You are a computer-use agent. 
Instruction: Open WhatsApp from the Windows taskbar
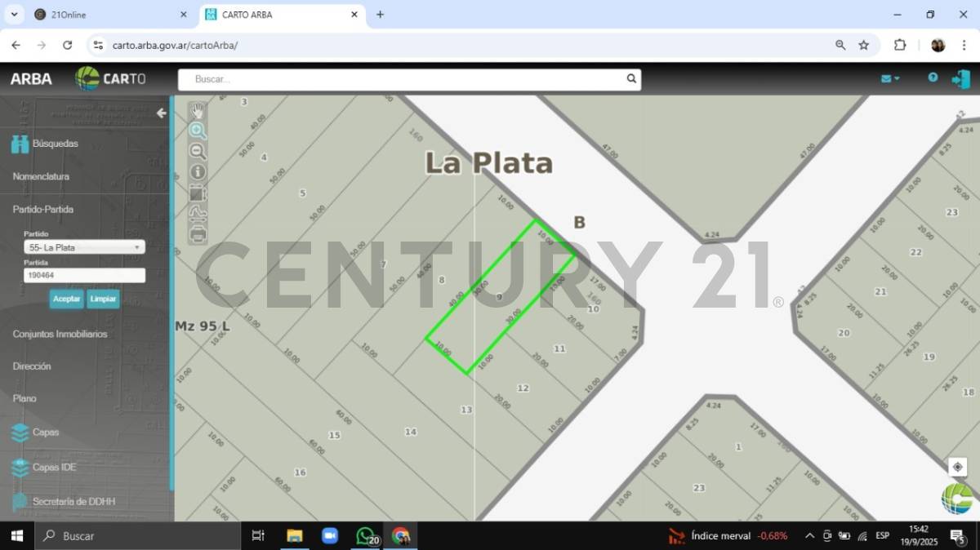(x=366, y=536)
